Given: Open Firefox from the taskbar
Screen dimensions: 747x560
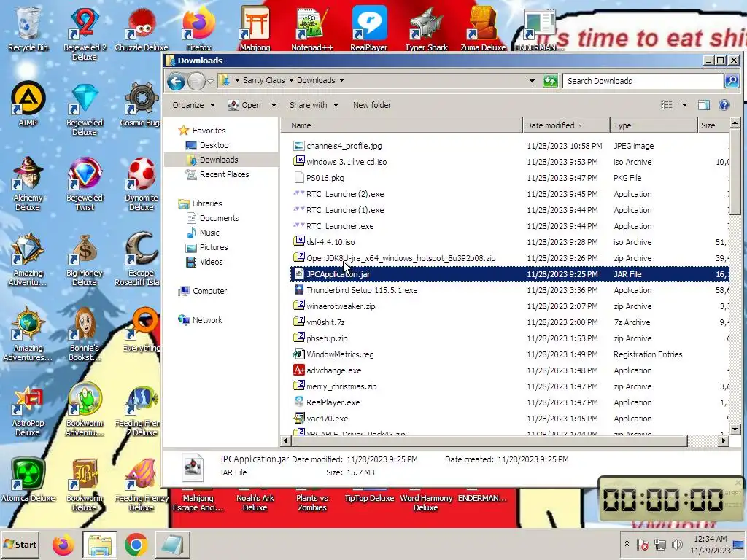Looking at the screenshot, I should point(63,545).
